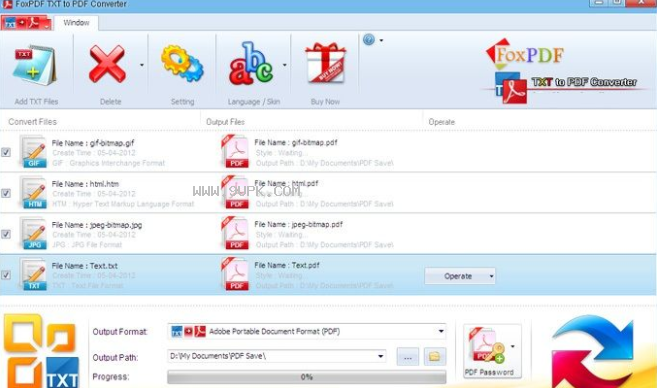Expand the PDF Password dropdown arrow
The width and height of the screenshot is (657, 388).
point(513,347)
